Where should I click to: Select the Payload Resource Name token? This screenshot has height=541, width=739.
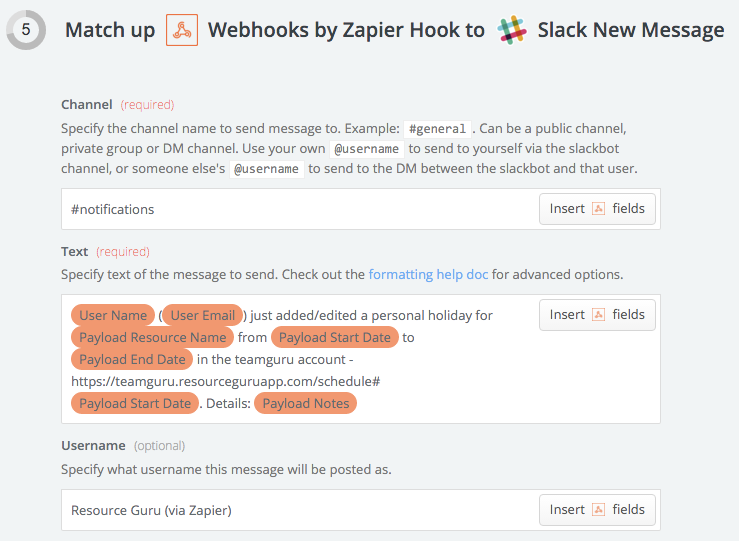(x=152, y=337)
